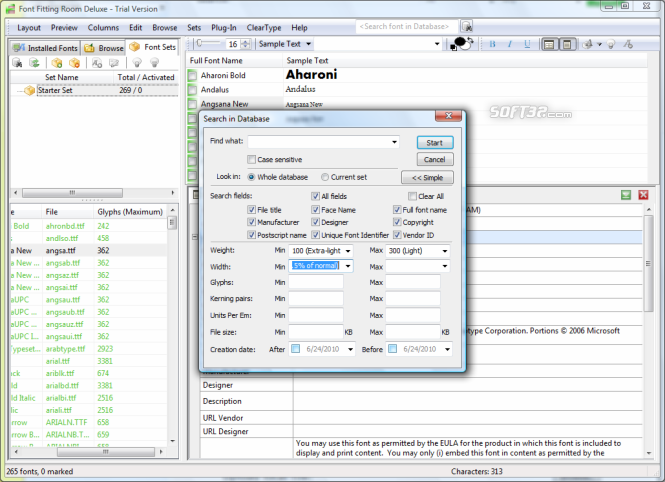The height and width of the screenshot is (482, 665).
Task: Click the delete font set icon
Action: 75,63
